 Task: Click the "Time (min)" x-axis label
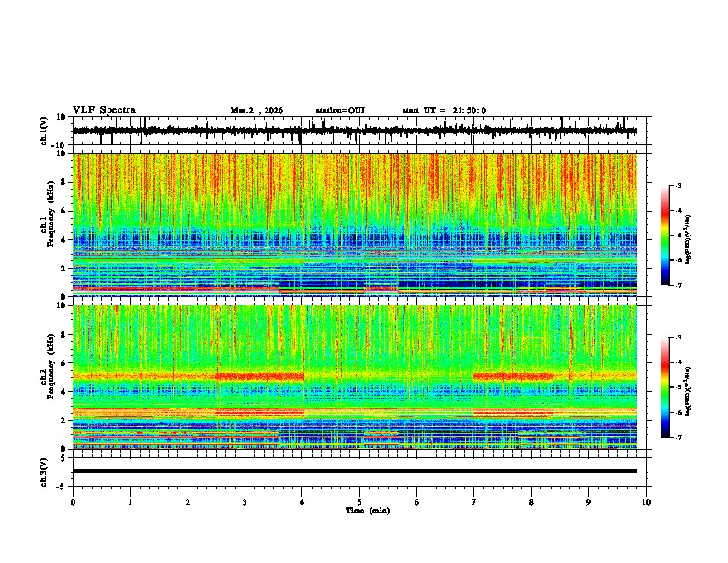pyautogui.click(x=368, y=511)
